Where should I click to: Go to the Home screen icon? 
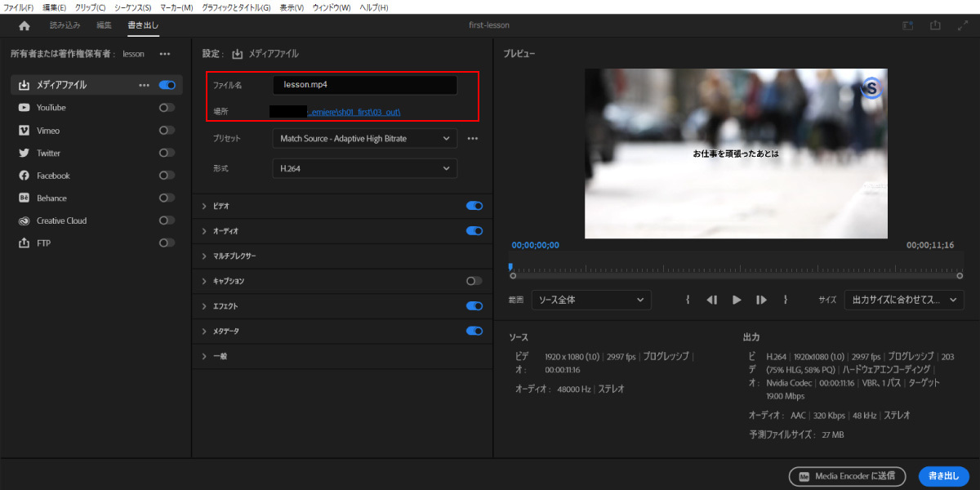24,25
